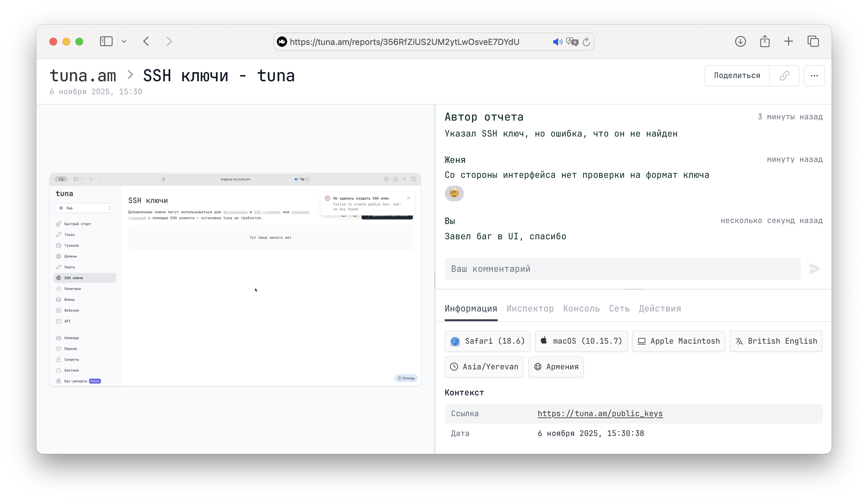Switch to the Инспектор tab
This screenshot has width=868, height=502.
530,309
